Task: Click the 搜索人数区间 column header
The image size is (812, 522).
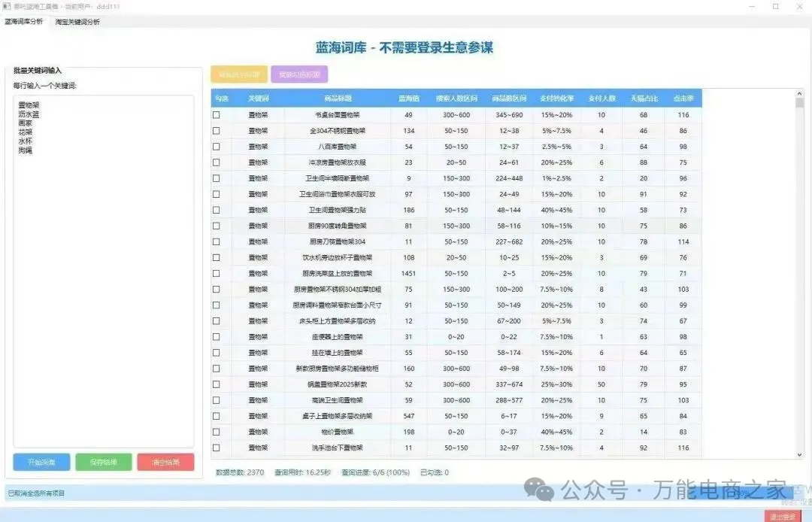Action: point(457,99)
